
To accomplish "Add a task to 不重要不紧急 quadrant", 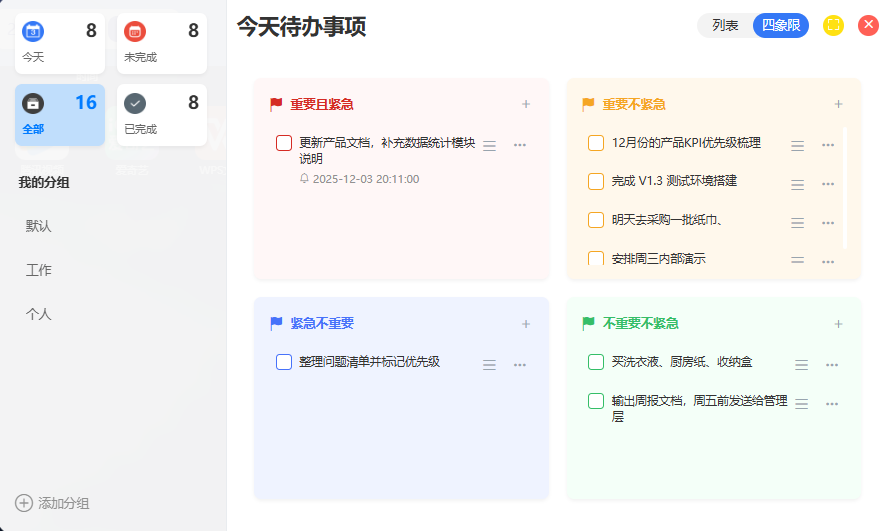I will [x=838, y=324].
